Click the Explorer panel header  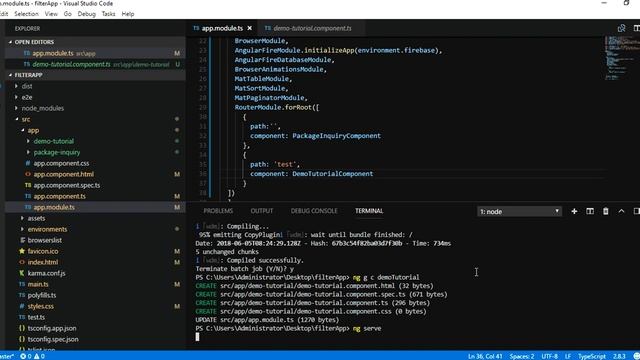[27, 29]
